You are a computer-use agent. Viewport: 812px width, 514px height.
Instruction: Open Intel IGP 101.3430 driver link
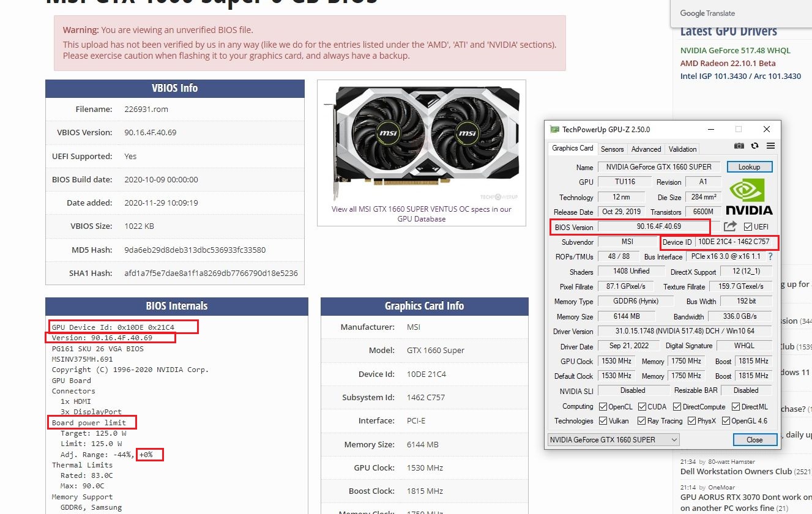pyautogui.click(x=740, y=76)
